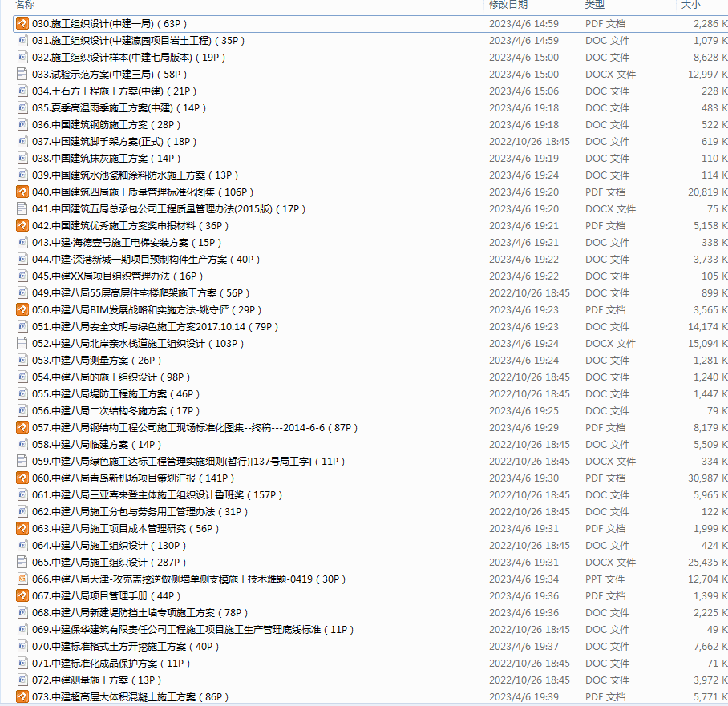Image resolution: width=728 pixels, height=706 pixels.
Task: Click the DOC icon of file 072
Action: pos(22,680)
